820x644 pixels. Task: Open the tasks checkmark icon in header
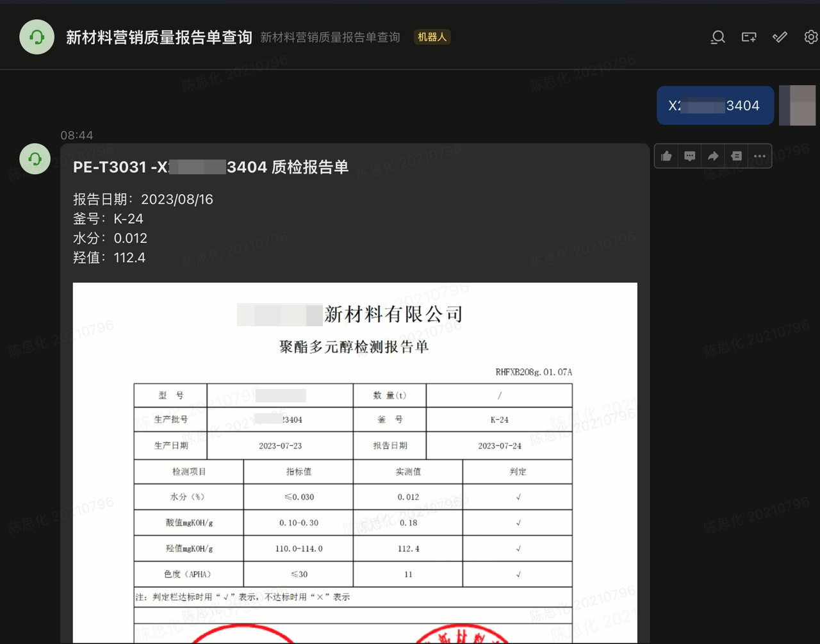tap(780, 37)
